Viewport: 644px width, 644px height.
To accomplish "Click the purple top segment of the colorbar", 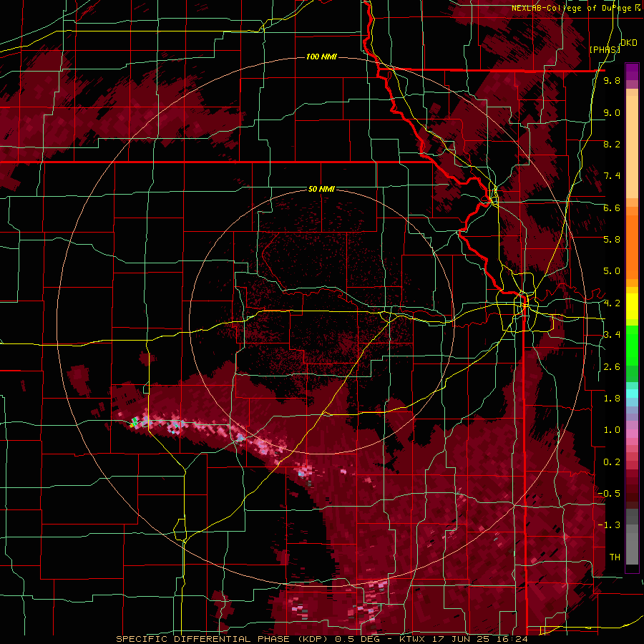I will 632,72.
